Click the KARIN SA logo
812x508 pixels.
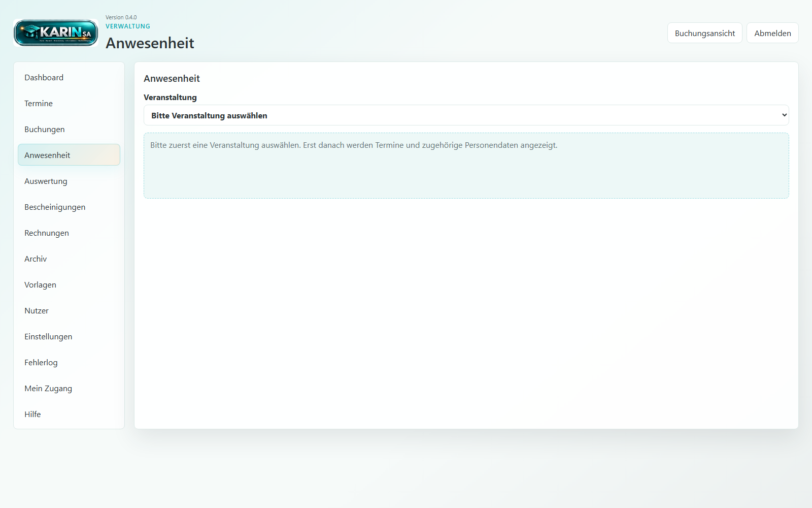point(56,33)
